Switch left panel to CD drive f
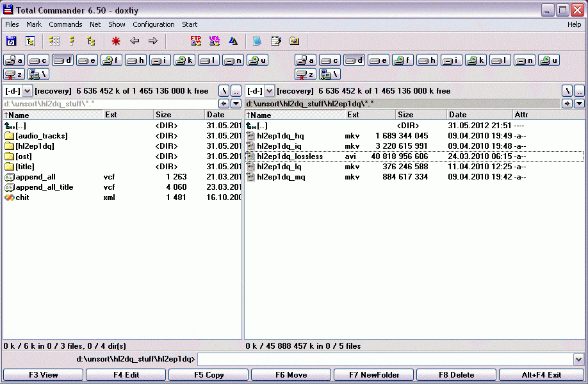 coord(111,60)
